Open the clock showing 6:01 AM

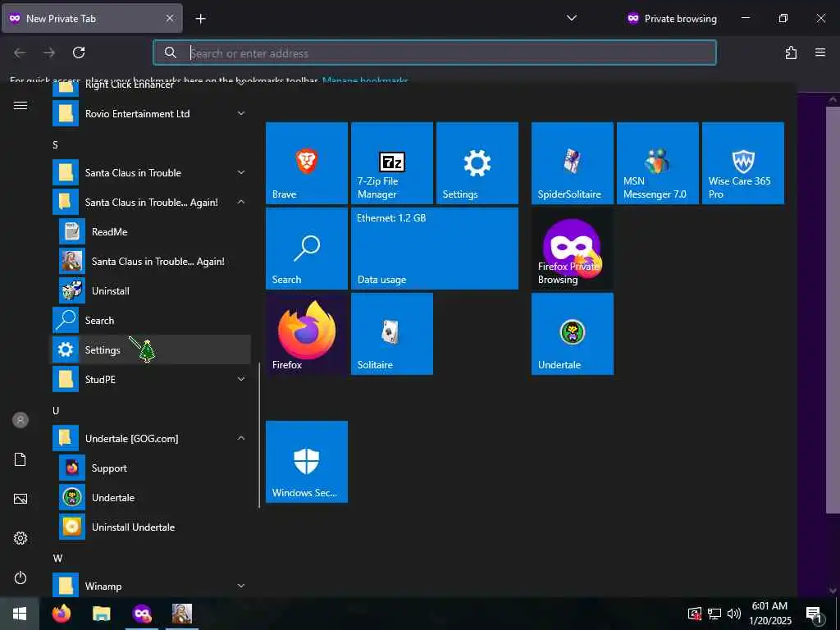click(x=769, y=614)
